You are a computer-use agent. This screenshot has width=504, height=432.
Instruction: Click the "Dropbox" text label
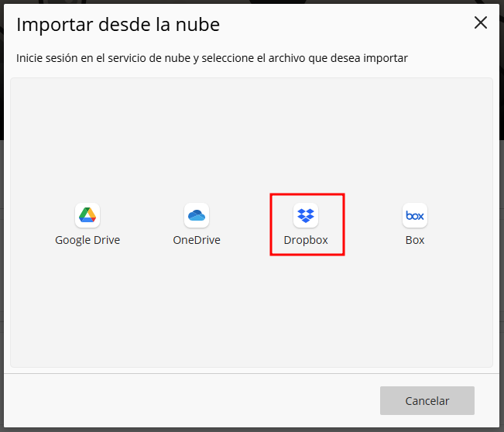(306, 240)
